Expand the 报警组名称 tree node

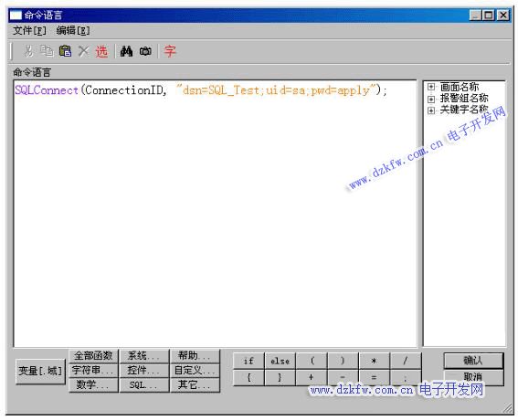431,99
